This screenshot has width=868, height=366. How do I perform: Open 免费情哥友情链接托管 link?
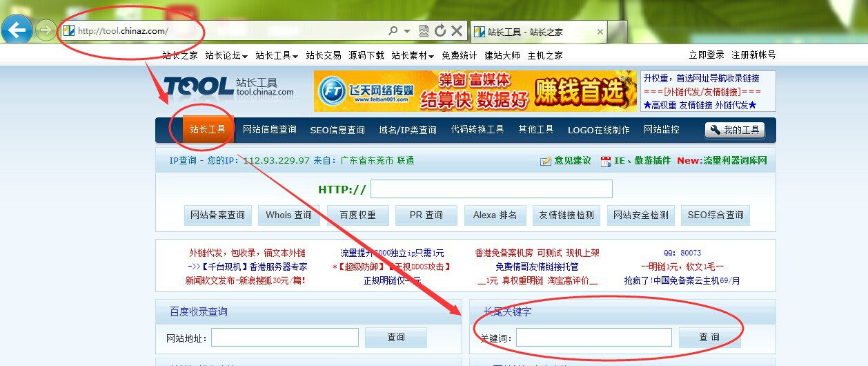[x=537, y=267]
